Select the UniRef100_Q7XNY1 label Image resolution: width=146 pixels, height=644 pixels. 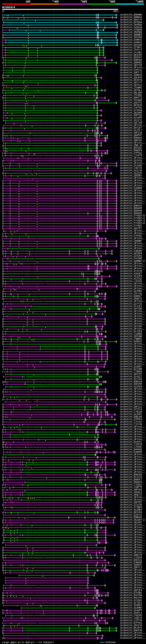pyautogui.click(x=131, y=47)
